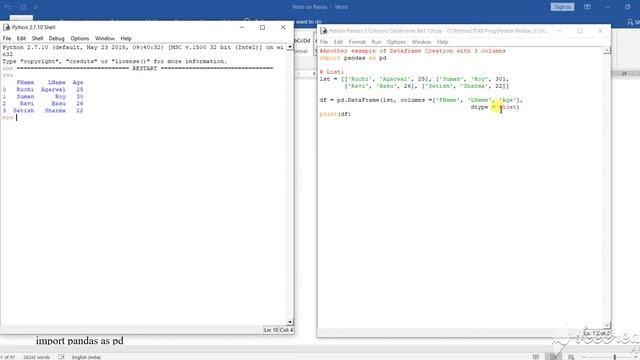Click 'Satish' in the shell output row 3
Viewport: 640px width, 360px height.
[x=24, y=111]
